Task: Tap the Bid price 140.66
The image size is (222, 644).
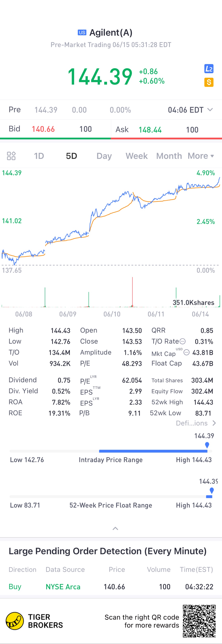Action: 43,129
